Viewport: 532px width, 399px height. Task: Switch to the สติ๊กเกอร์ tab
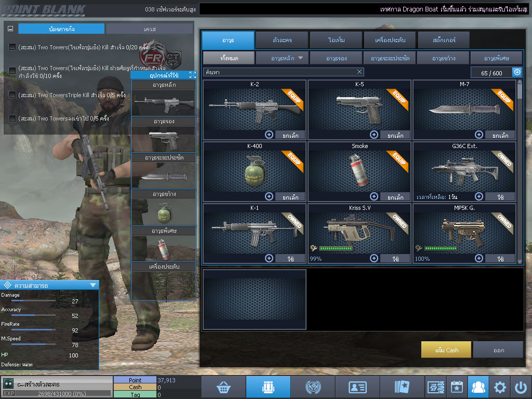pos(444,40)
